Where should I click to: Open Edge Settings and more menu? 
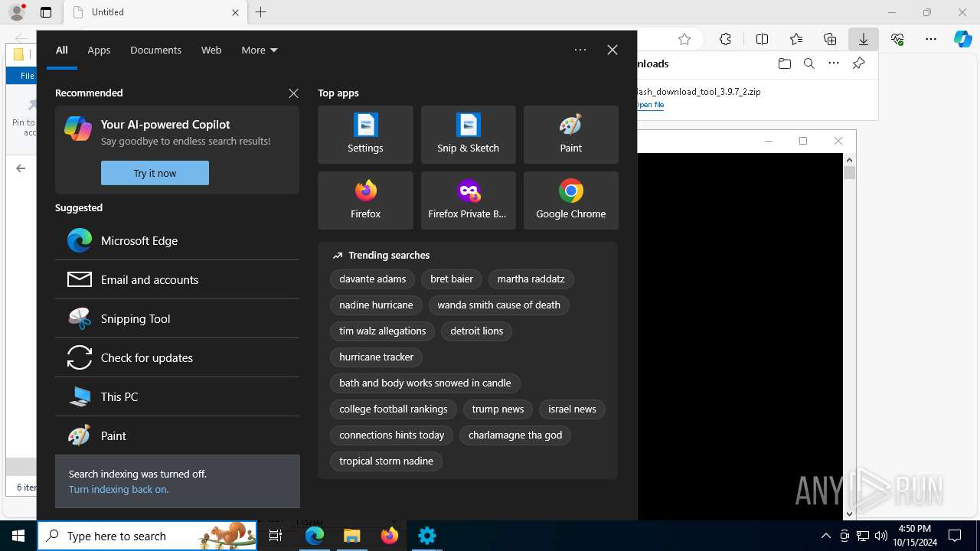coord(931,39)
